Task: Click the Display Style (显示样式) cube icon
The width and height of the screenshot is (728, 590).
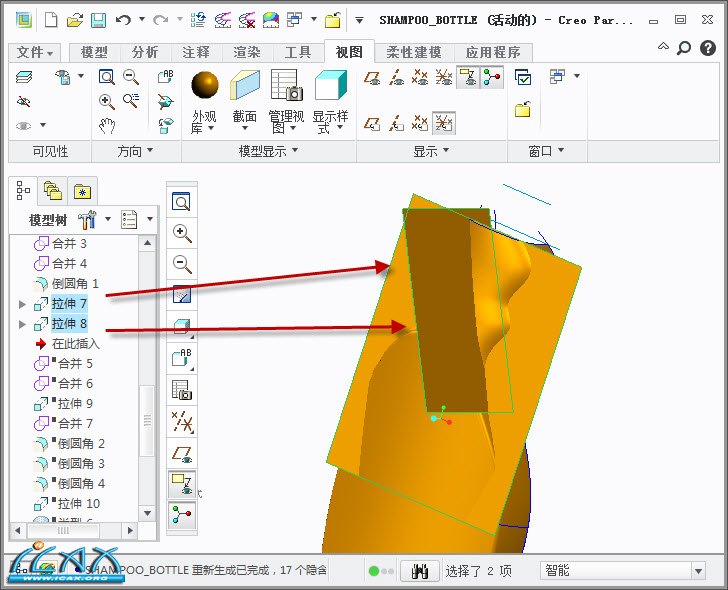Action: click(x=330, y=87)
